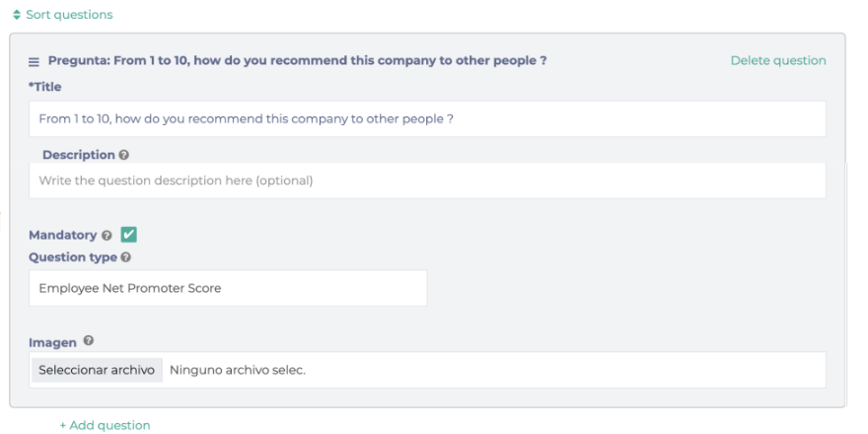Click the drag handle icon beside Pregunta

point(35,61)
